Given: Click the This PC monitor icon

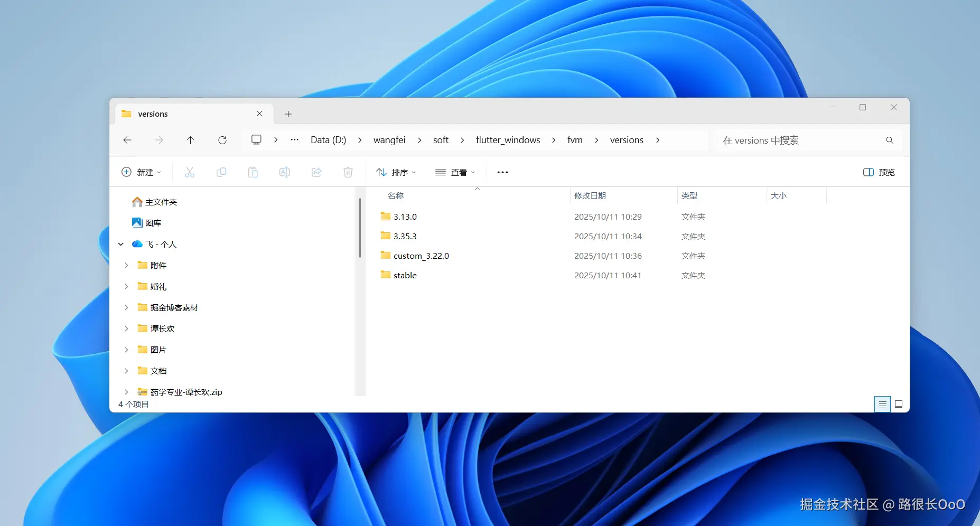Looking at the screenshot, I should [256, 139].
